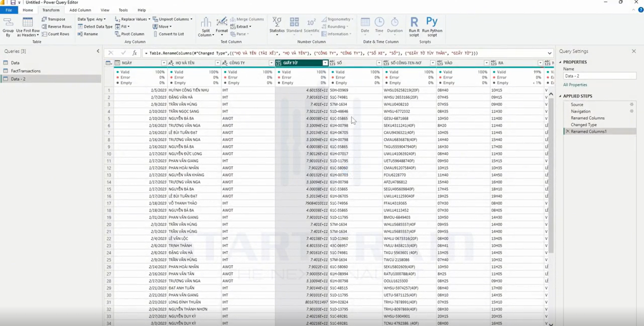Open the All Properties link
The width and height of the screenshot is (644, 326).
click(575, 85)
